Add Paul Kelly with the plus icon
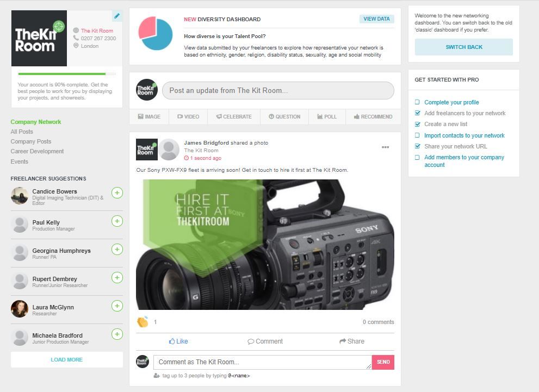Screen dimensions: 539x392 coord(117,221)
